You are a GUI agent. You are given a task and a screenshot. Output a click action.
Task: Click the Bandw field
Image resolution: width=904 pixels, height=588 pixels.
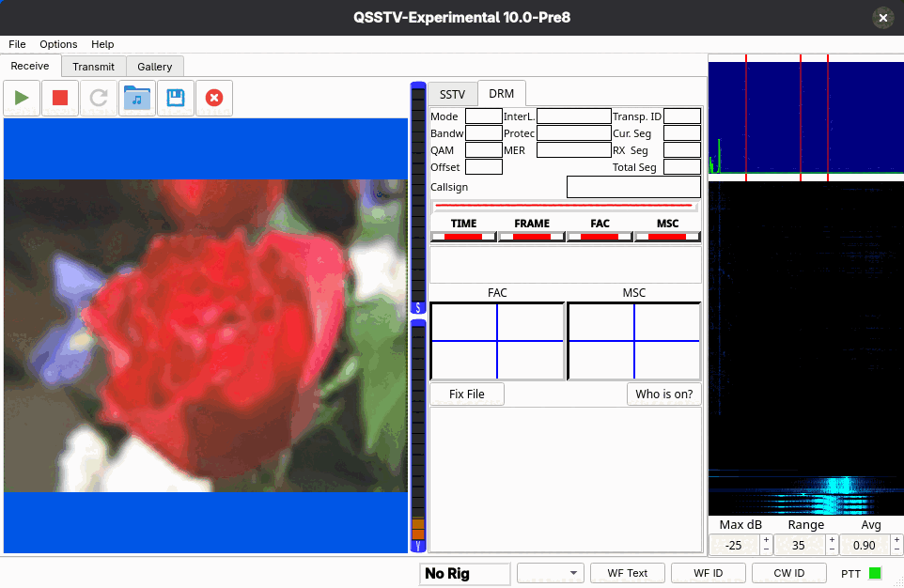pyautogui.click(x=484, y=133)
